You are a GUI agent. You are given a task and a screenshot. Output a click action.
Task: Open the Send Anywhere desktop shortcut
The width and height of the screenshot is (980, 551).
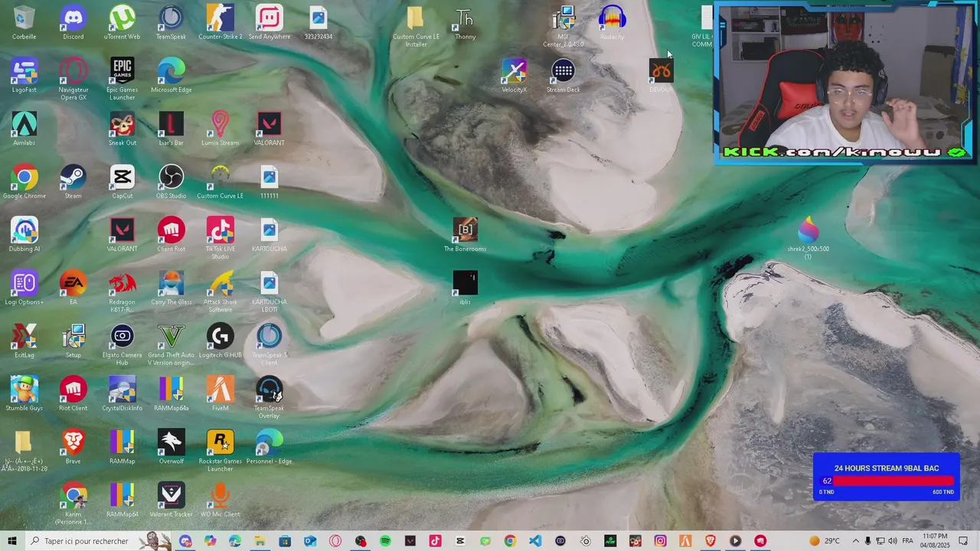(269, 23)
